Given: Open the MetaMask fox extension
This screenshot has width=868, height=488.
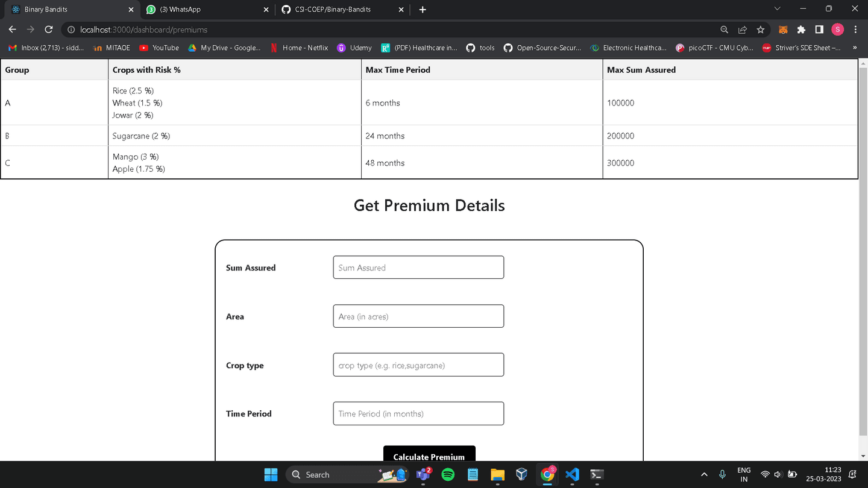Looking at the screenshot, I should click(x=783, y=30).
